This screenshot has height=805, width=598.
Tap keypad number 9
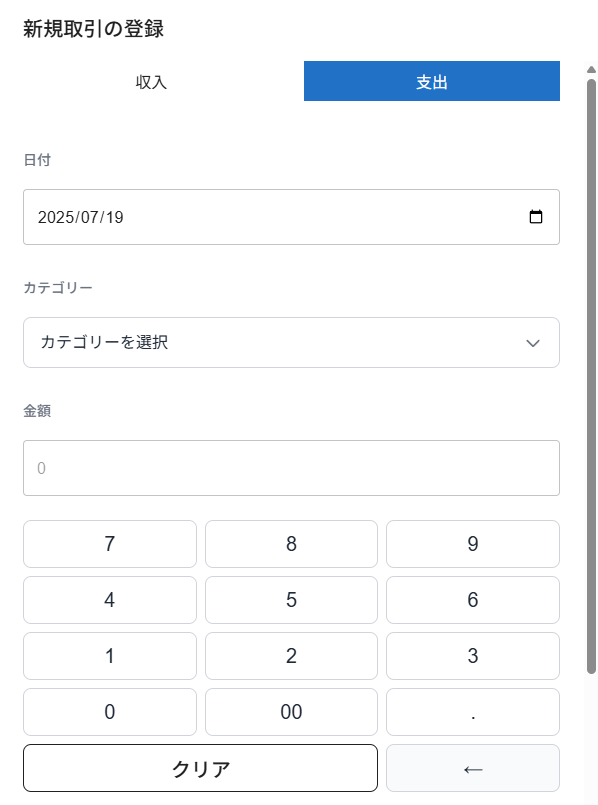coord(473,544)
